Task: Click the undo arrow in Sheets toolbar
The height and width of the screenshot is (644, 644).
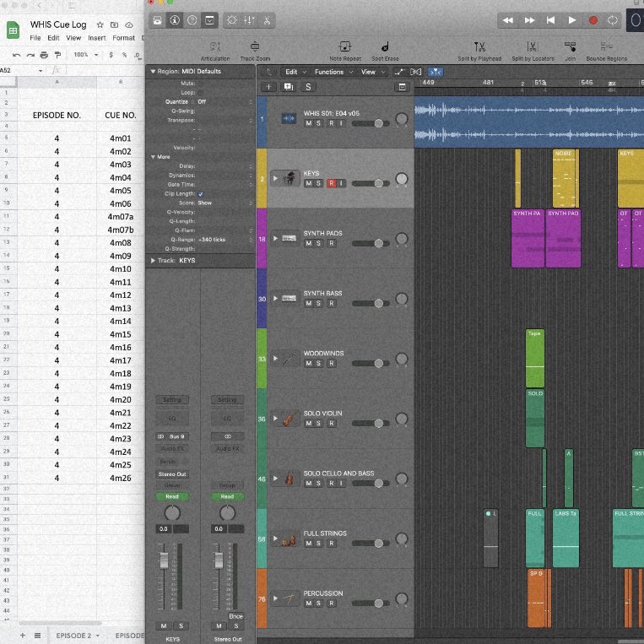Action: coord(16,55)
